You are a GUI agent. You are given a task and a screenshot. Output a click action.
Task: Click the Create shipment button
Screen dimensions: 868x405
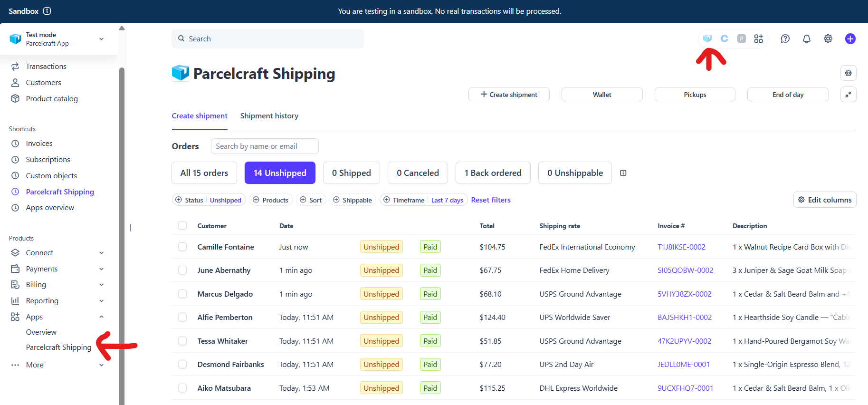[509, 95]
